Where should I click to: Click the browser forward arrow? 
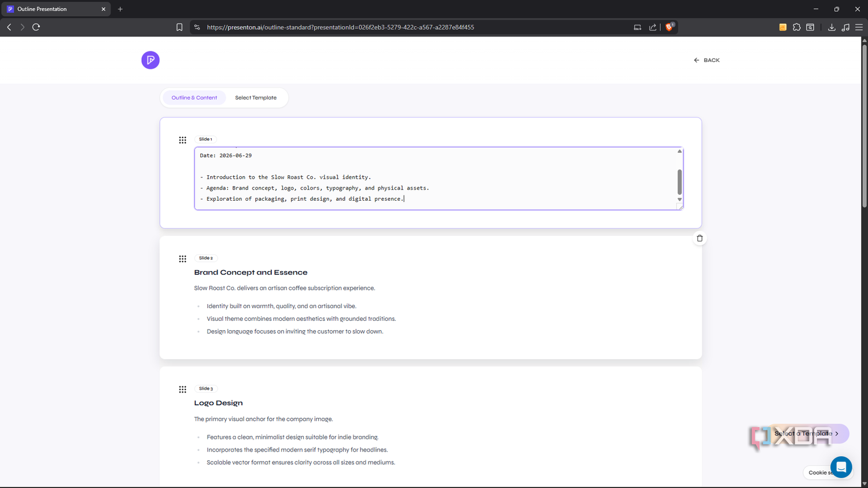[23, 27]
